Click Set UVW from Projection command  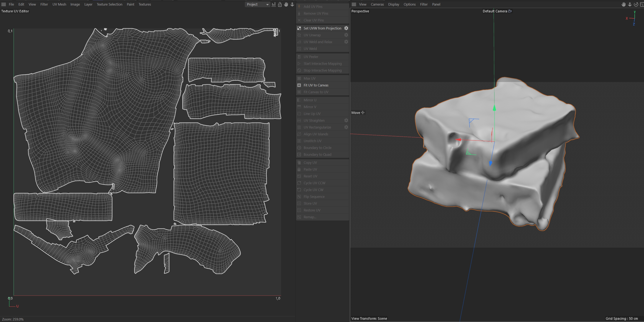coord(322,28)
